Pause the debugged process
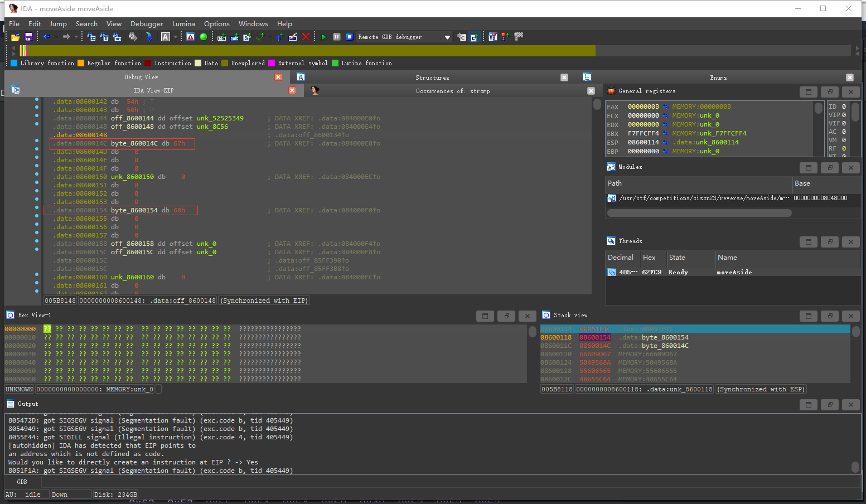Viewport: 866px width, 504px height. point(337,37)
